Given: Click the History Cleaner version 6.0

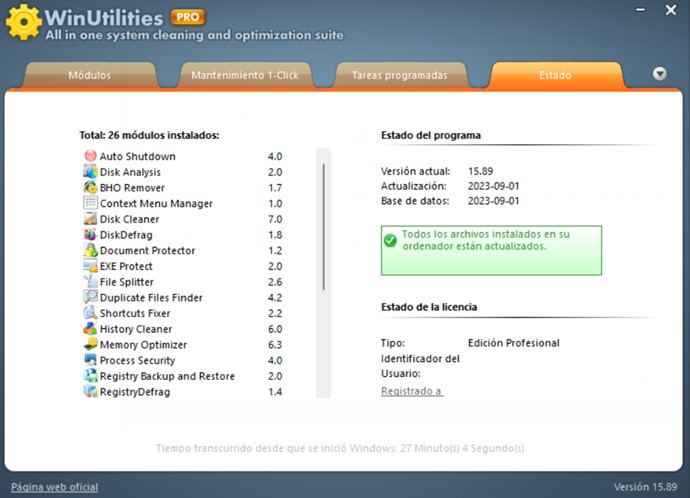Looking at the screenshot, I should (275, 329).
